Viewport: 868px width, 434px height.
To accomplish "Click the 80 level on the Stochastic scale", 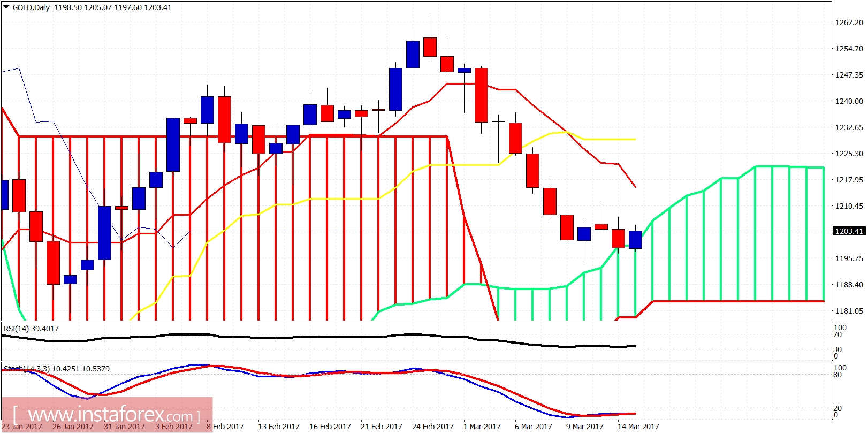I will pos(837,375).
